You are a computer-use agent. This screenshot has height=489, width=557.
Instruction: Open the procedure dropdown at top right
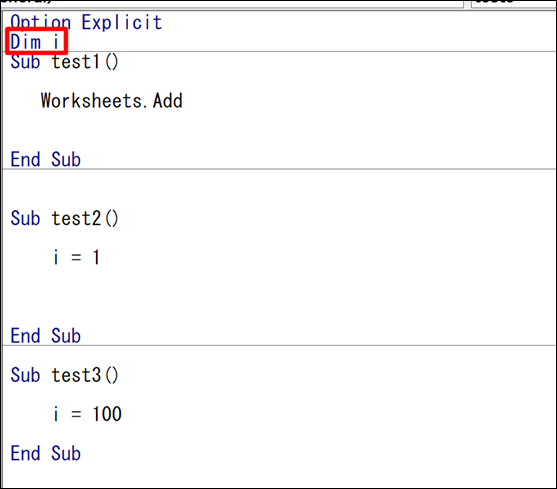pyautogui.click(x=514, y=3)
